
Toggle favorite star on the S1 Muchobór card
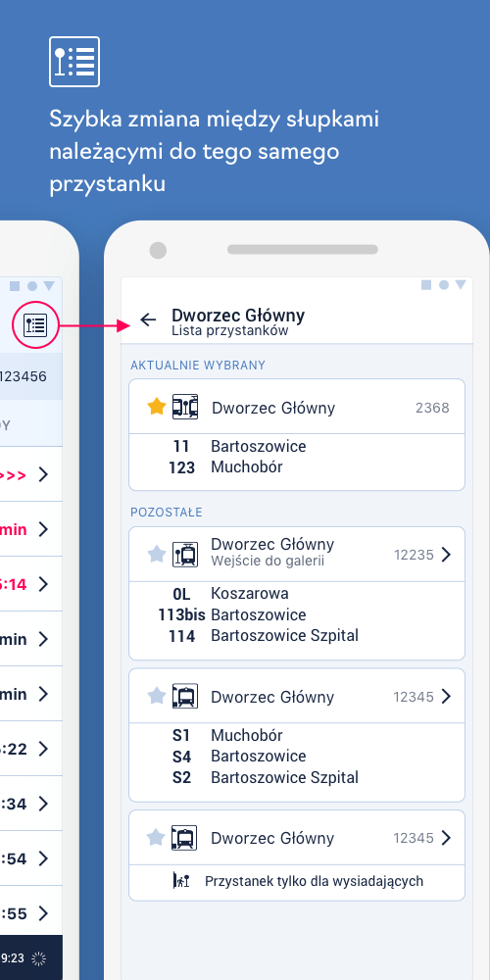click(156, 696)
